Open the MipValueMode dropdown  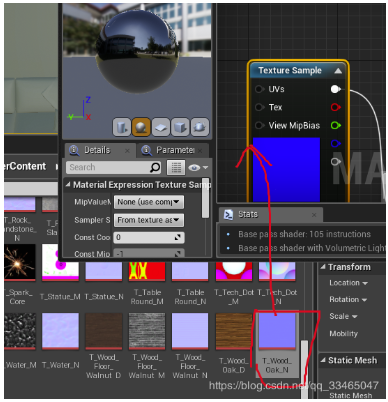[149, 202]
